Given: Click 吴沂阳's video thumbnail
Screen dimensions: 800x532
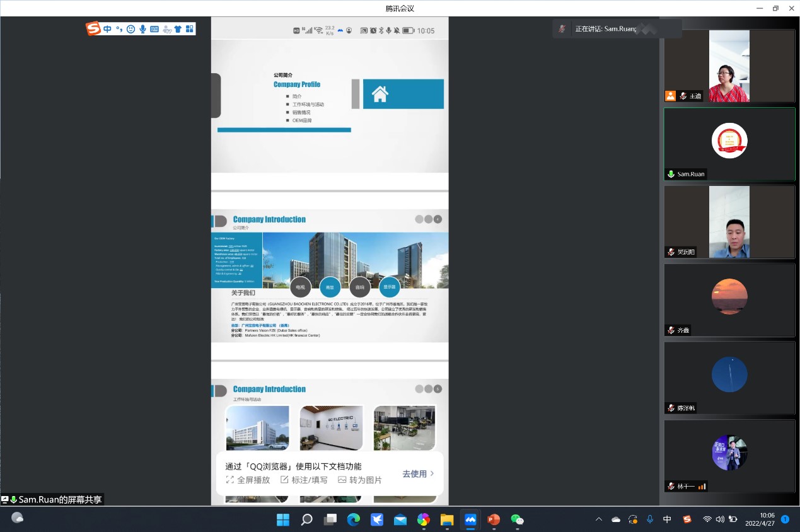Looking at the screenshot, I should 729,221.
